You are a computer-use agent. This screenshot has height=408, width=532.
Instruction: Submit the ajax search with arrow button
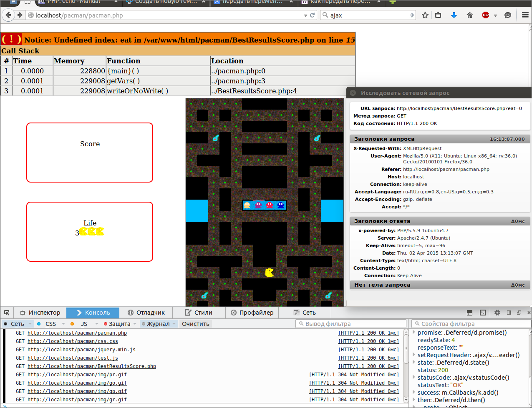click(x=412, y=15)
